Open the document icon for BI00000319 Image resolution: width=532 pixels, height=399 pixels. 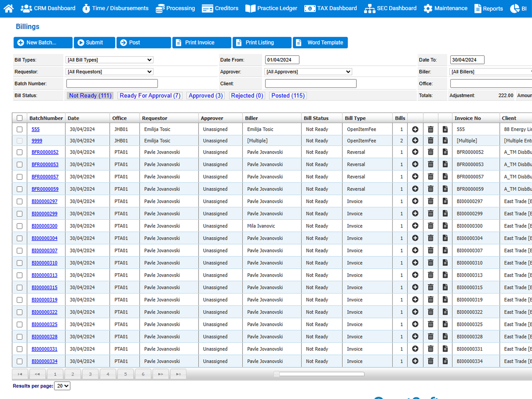(x=445, y=300)
